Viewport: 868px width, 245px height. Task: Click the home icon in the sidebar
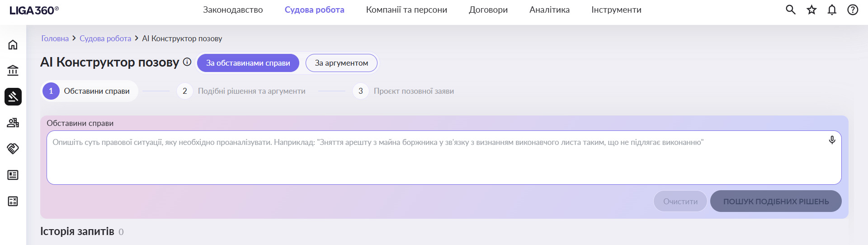(13, 45)
